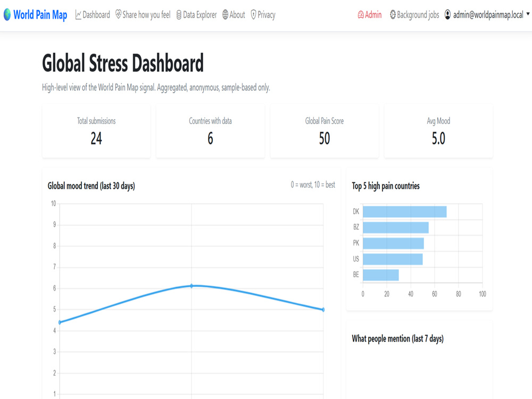
Task: Click the gear icon beside Background jobs
Action: tap(393, 14)
